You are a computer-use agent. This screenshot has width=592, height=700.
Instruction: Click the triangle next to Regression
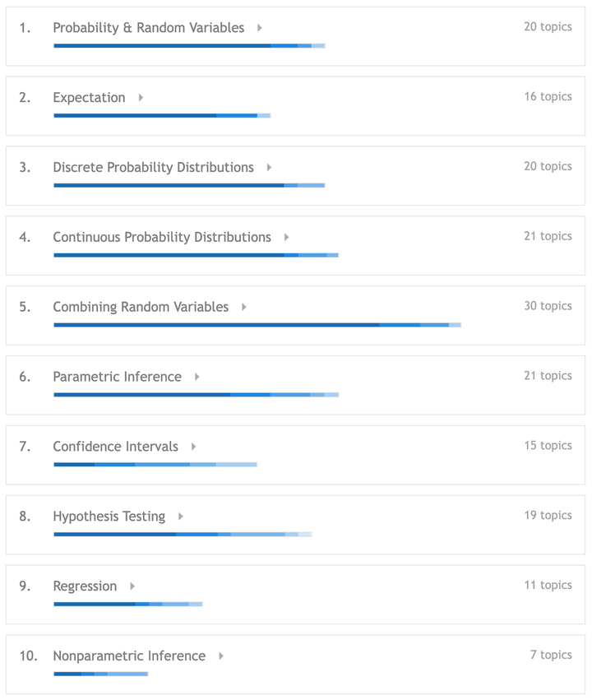point(132,586)
